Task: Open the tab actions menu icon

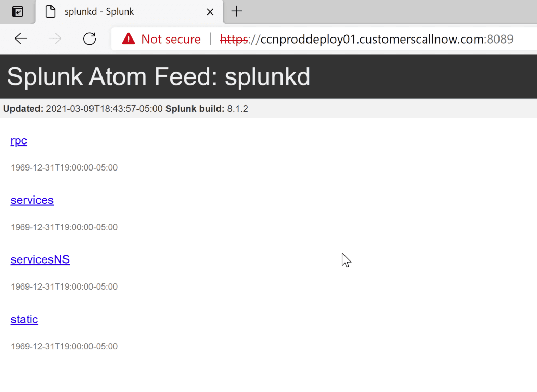Action: (18, 11)
